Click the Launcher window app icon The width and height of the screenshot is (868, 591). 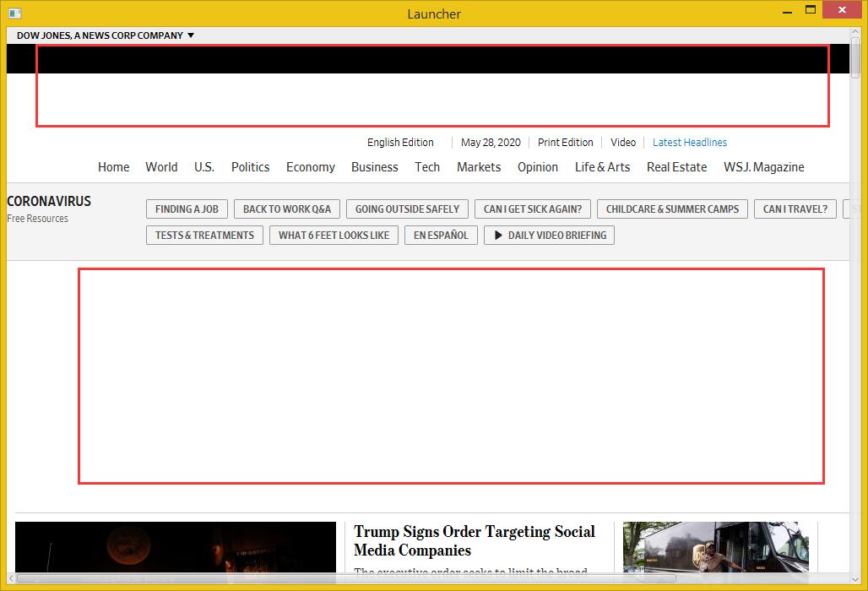click(14, 14)
